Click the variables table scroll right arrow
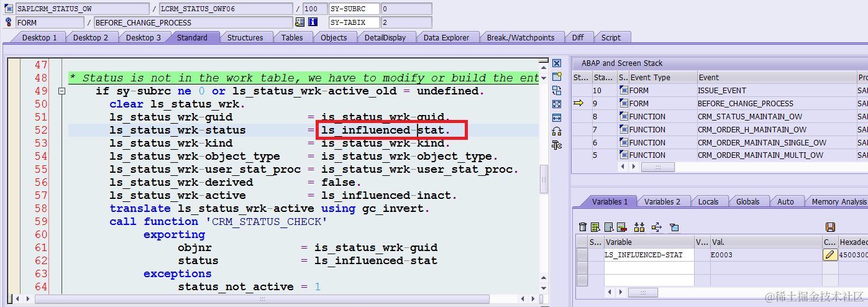This screenshot has width=868, height=307. pos(620,291)
